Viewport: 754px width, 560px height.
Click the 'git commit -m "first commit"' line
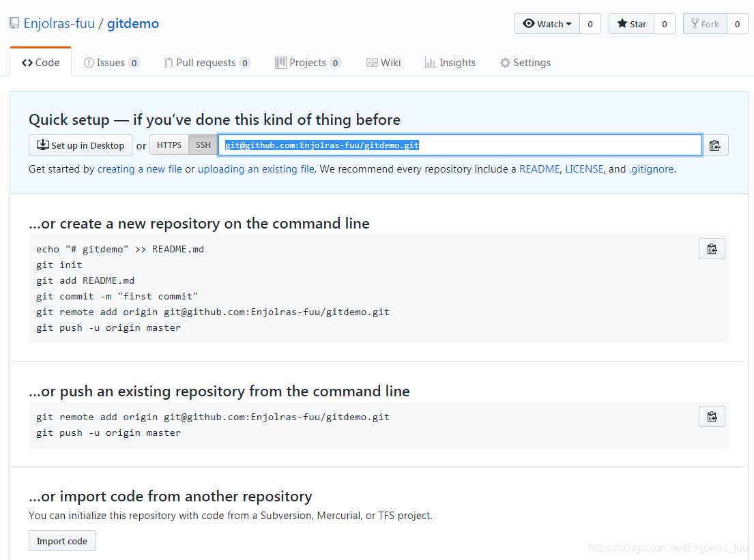[x=117, y=297]
